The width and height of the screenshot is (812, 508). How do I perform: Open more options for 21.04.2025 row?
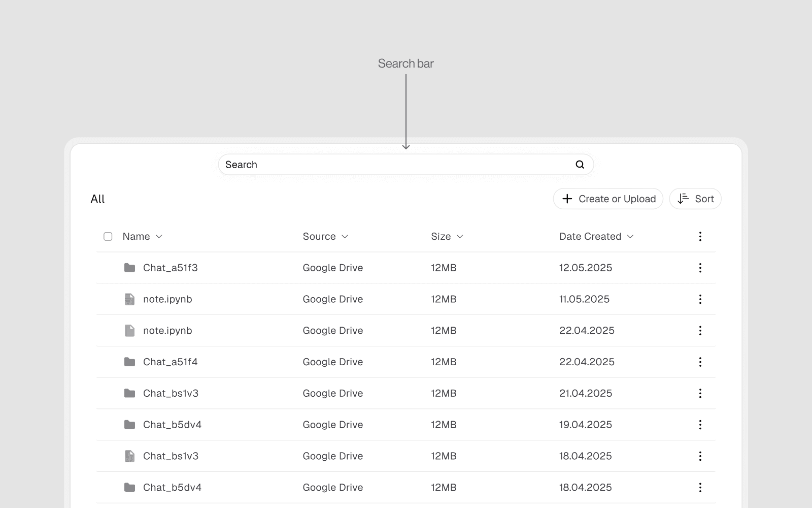pyautogui.click(x=700, y=393)
